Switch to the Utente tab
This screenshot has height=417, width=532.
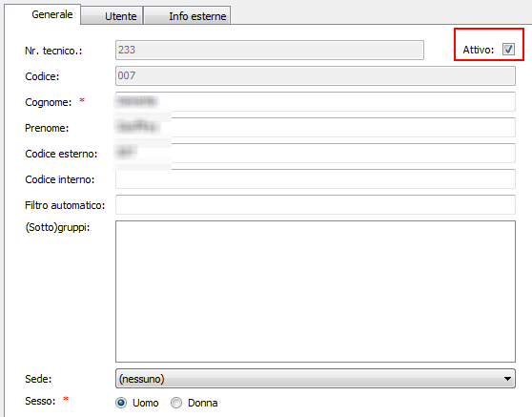(112, 16)
